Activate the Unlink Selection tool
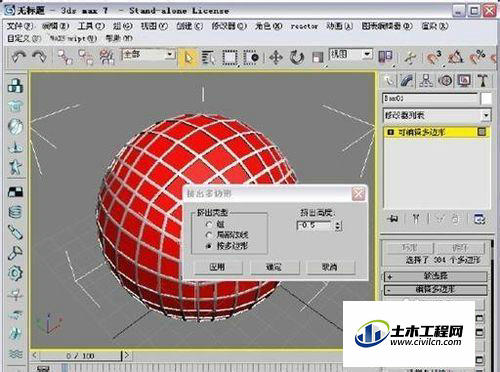The height and width of the screenshot is (372, 500). [86, 57]
